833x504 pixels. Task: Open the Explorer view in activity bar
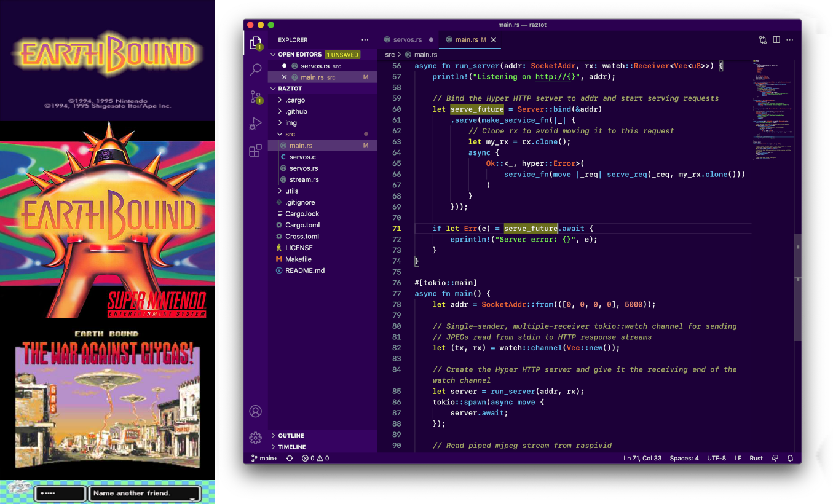(x=255, y=42)
